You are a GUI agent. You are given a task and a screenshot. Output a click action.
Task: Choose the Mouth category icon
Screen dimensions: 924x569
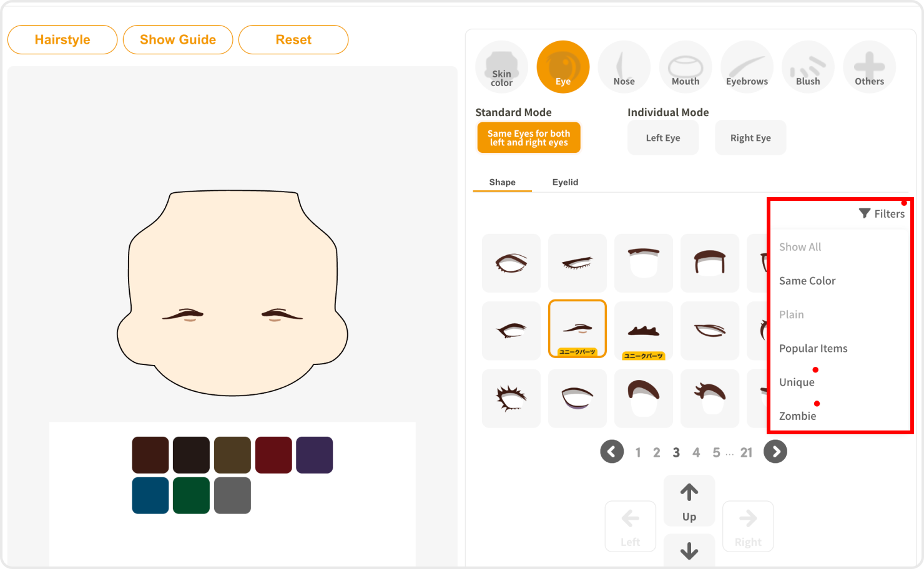[x=685, y=67]
